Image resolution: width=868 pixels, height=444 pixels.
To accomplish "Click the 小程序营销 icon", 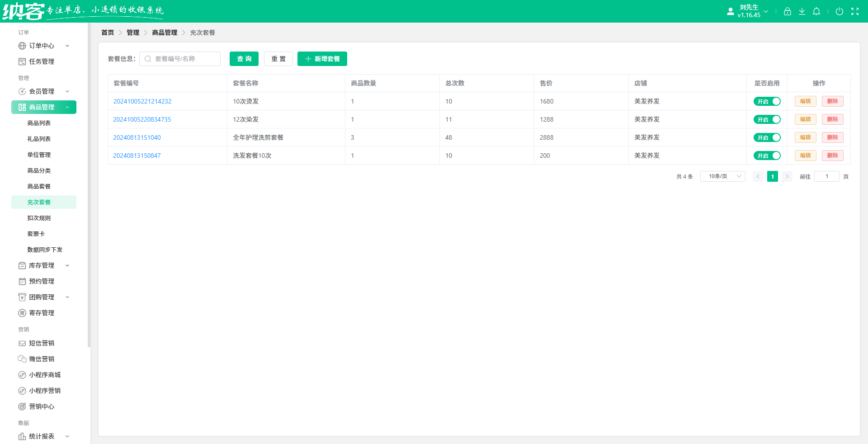I will pos(22,391).
